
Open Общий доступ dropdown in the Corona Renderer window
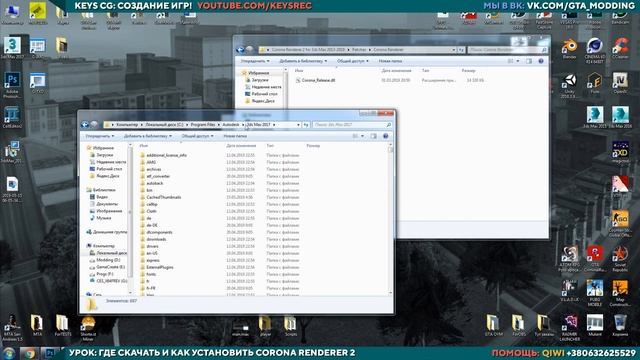(x=353, y=61)
